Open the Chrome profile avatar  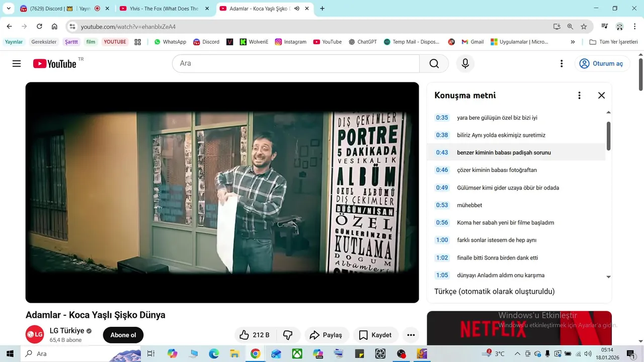[620, 27]
